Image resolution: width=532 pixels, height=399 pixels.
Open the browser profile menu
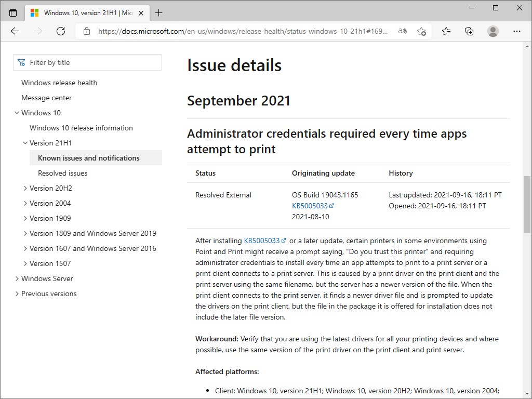(493, 31)
